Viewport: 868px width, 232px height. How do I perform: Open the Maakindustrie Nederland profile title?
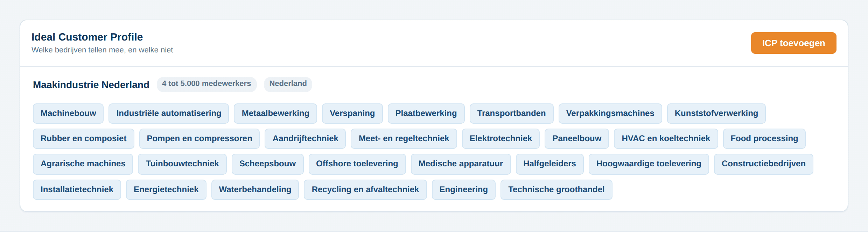click(x=91, y=85)
